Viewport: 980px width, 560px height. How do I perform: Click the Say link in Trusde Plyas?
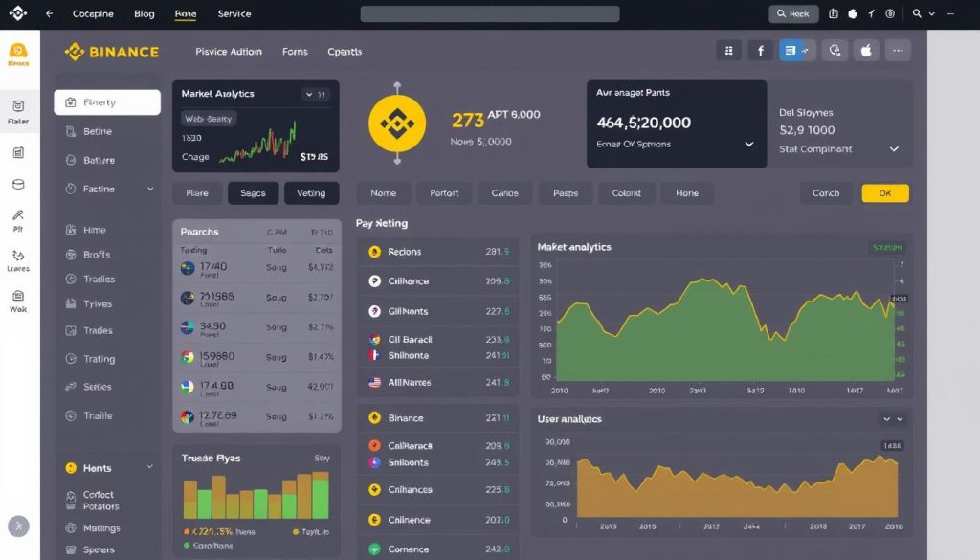tap(322, 459)
